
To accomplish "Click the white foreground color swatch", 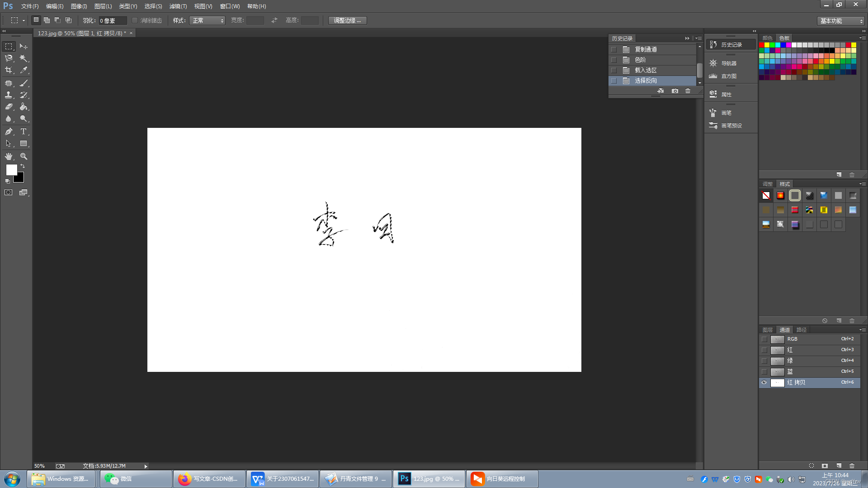I will [11, 169].
